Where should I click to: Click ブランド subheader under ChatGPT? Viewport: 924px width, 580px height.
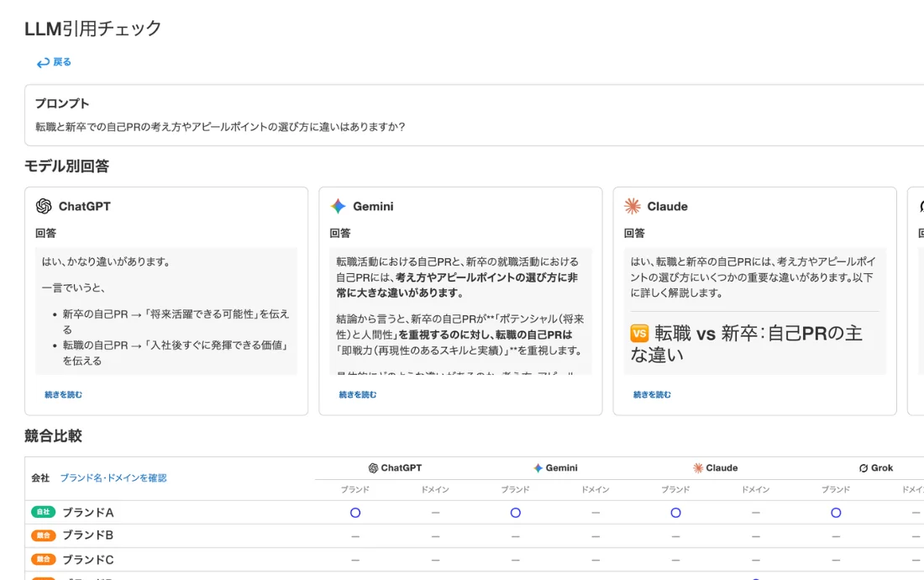(355, 490)
